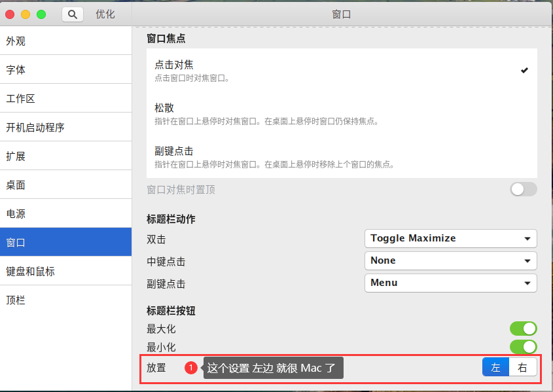This screenshot has height=392, width=553.
Task: Open the 扩展 sidebar item
Action: (65, 156)
